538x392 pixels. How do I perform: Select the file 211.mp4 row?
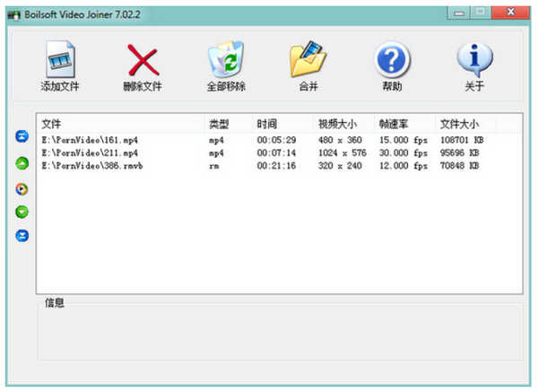point(279,152)
